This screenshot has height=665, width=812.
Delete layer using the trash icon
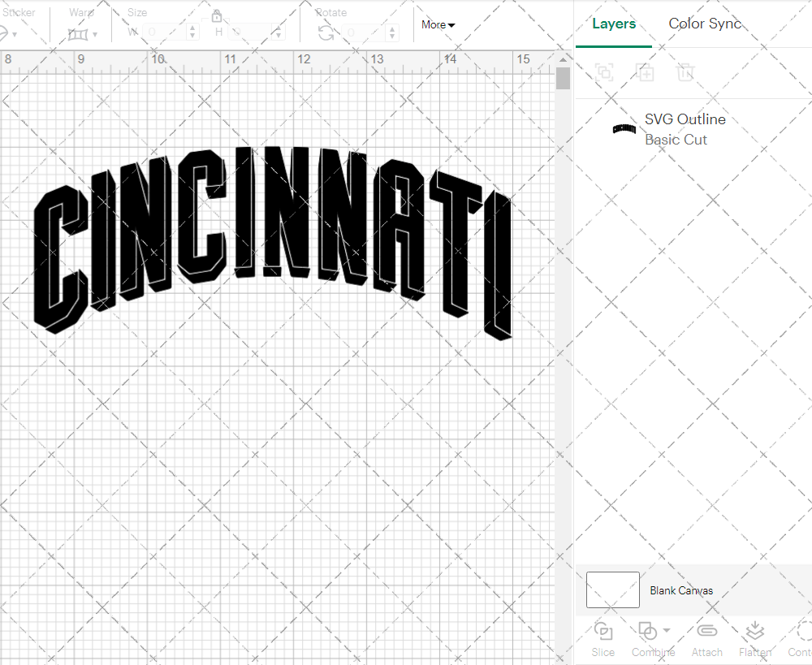(686, 72)
